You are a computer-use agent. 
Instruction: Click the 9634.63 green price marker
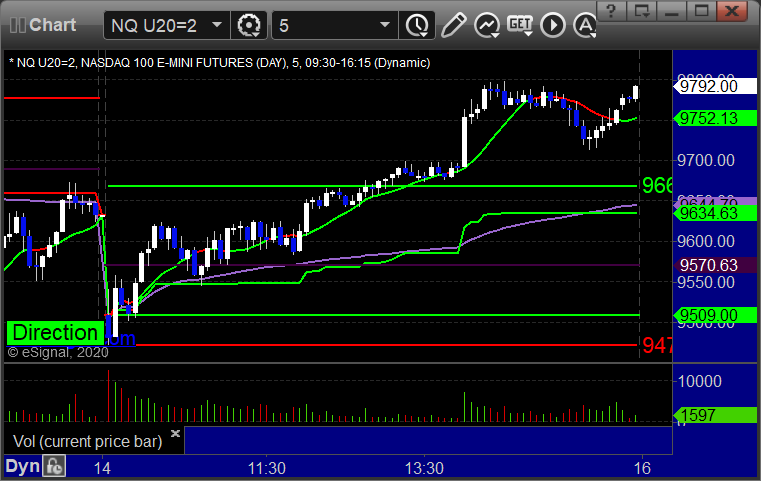[x=714, y=213]
